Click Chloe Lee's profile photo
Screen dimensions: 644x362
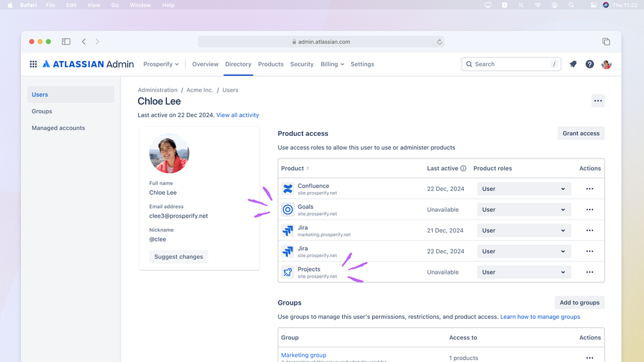click(169, 153)
